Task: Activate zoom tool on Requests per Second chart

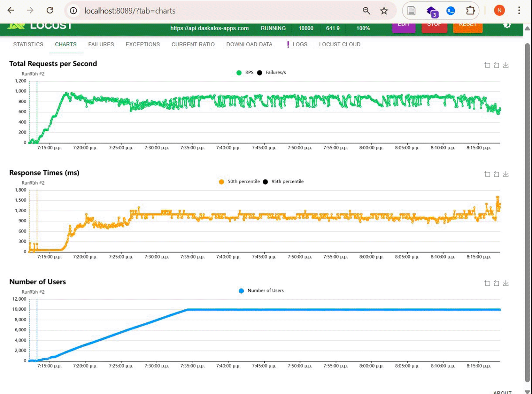Action: pyautogui.click(x=487, y=65)
